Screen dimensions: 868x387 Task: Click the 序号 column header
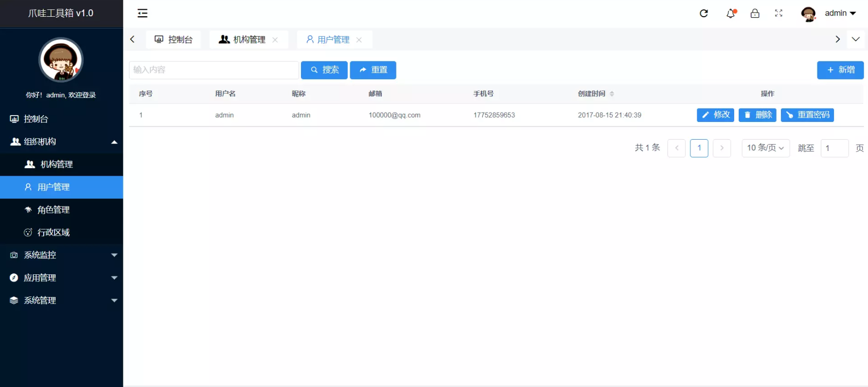[x=146, y=93]
